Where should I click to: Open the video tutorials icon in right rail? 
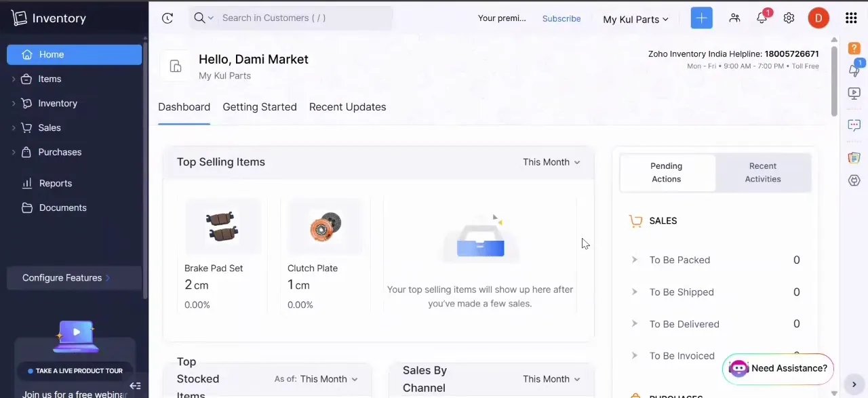pos(854,93)
